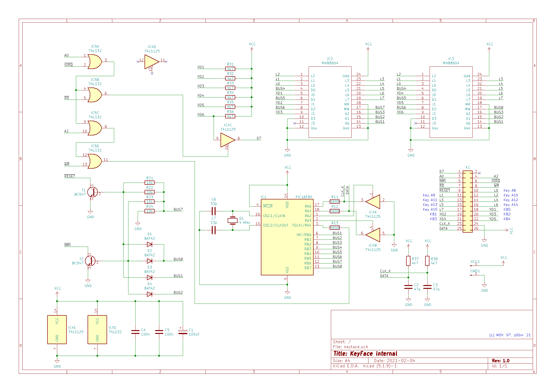The height and width of the screenshot is (392, 555).
Task: Select the IC1 PIC16F84 chip body
Action: click(x=287, y=237)
